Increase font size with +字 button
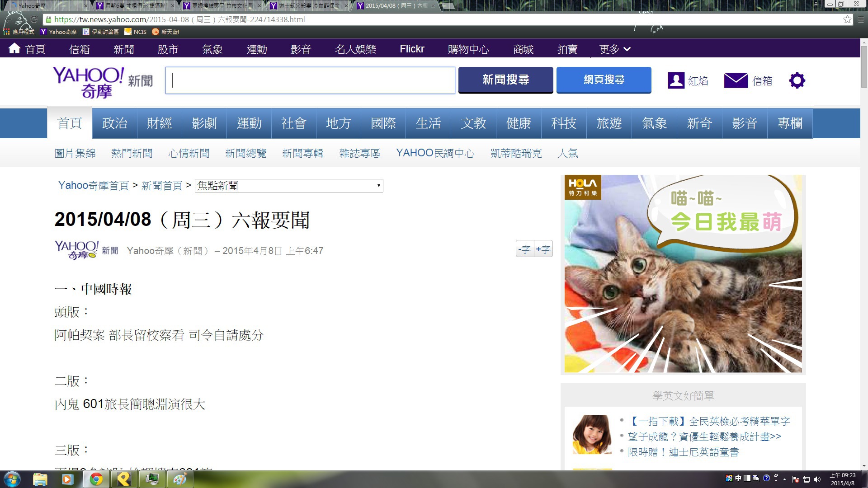This screenshot has height=488, width=868. (x=543, y=249)
